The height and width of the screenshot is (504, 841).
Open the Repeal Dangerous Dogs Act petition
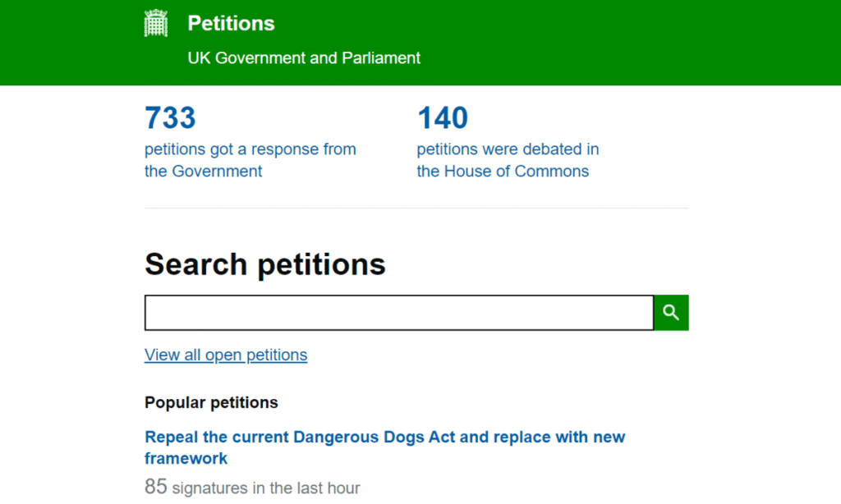pyautogui.click(x=384, y=438)
